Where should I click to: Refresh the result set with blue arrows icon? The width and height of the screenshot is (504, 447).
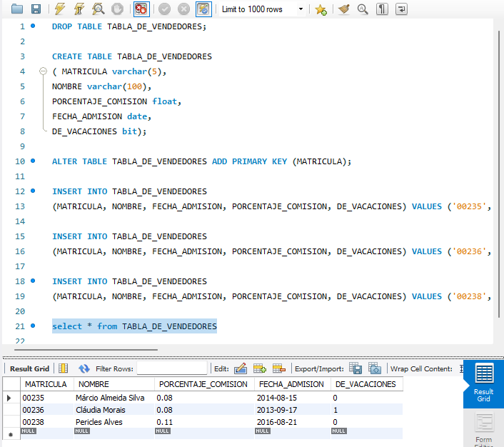pyautogui.click(x=84, y=368)
